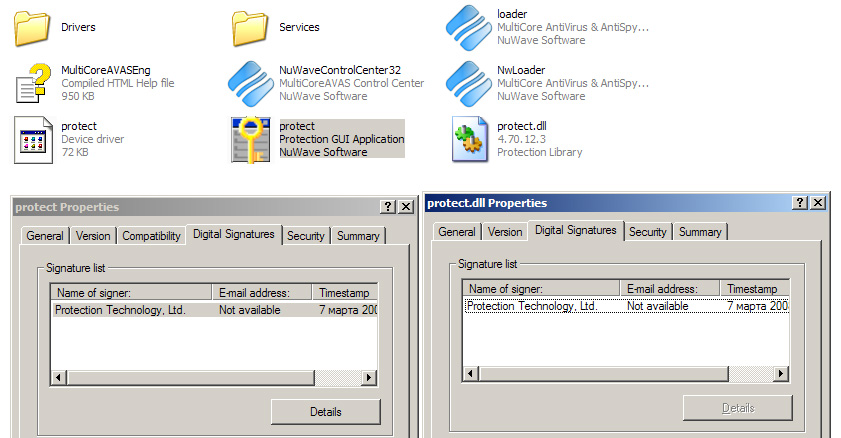Click right scroll arrow in protect Properties list
The image size is (841, 438).
pyautogui.click(x=368, y=377)
